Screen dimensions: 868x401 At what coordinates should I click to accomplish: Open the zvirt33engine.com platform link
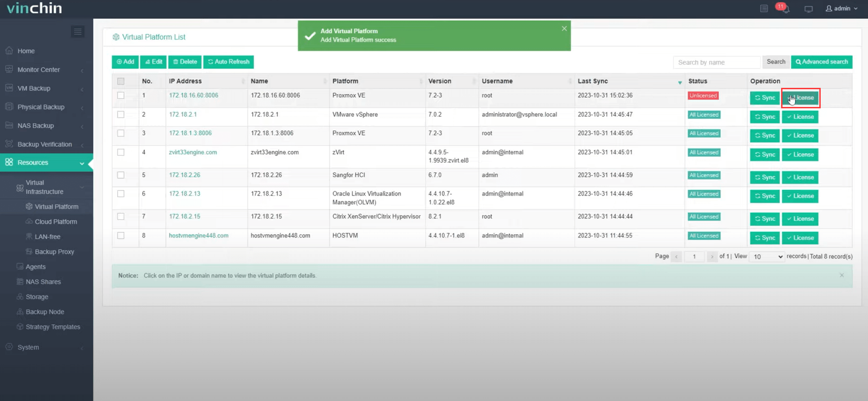(x=193, y=152)
